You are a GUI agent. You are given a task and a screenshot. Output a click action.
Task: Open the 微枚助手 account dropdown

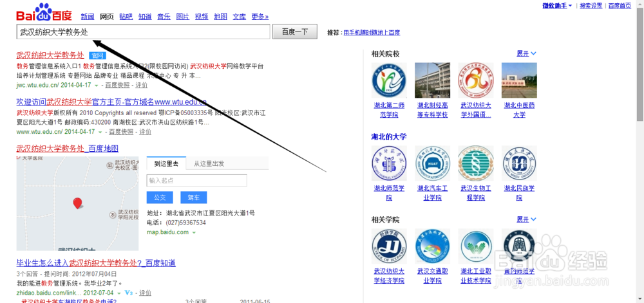[557, 6]
